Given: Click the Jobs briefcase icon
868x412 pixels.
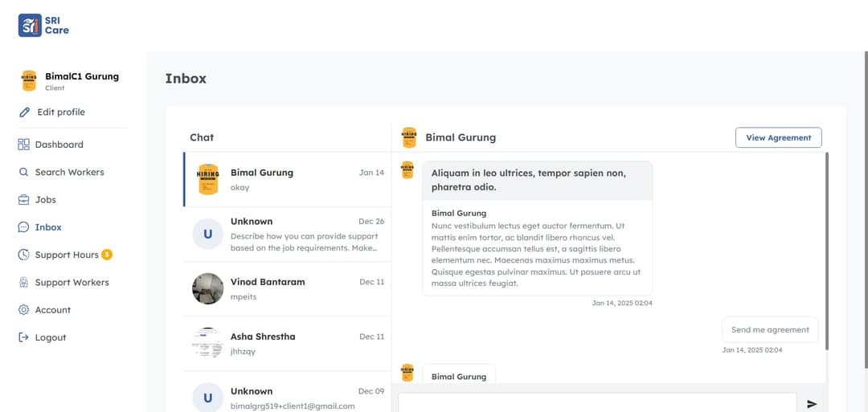Looking at the screenshot, I should pyautogui.click(x=23, y=200).
